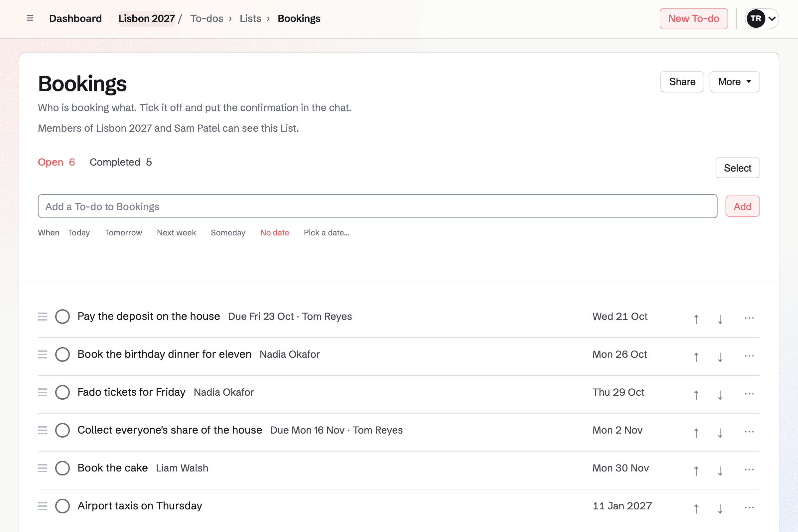The width and height of the screenshot is (798, 532).
Task: Open the TR account menu
Action: (762, 18)
